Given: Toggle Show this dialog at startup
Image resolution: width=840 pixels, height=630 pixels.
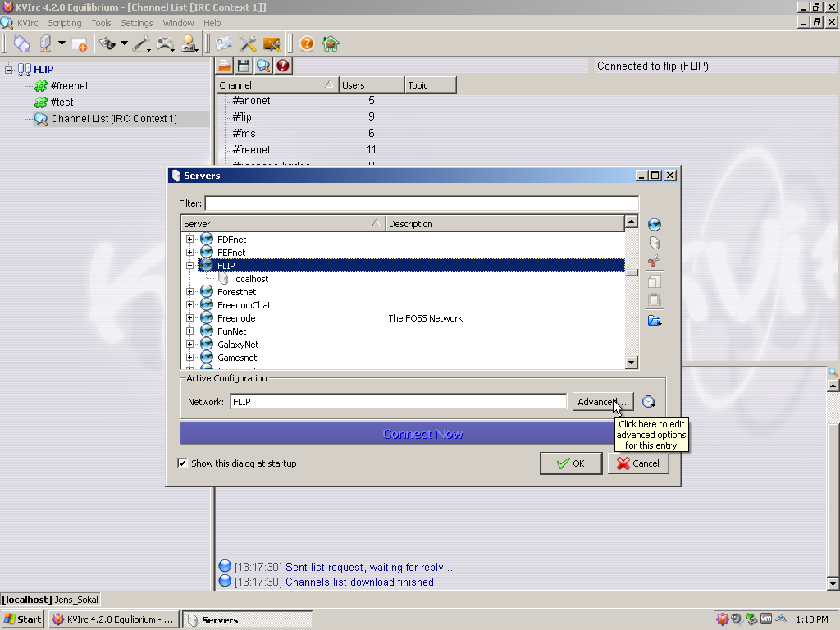Looking at the screenshot, I should (x=183, y=463).
